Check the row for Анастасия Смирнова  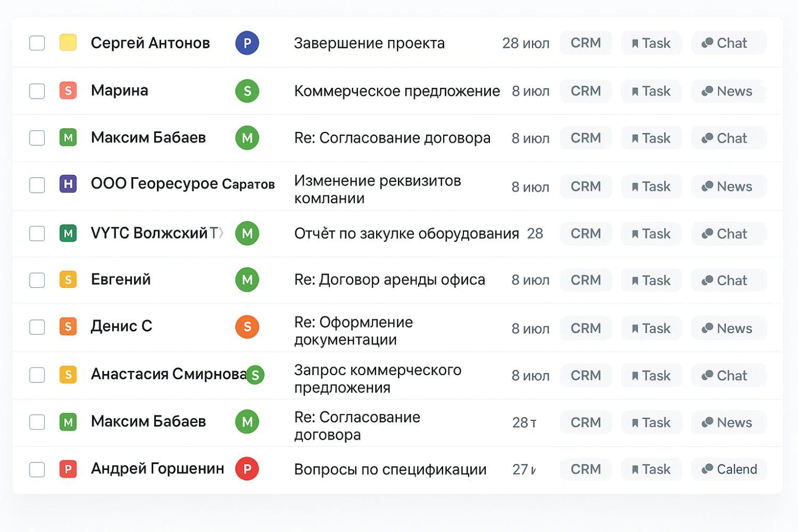coord(37,375)
